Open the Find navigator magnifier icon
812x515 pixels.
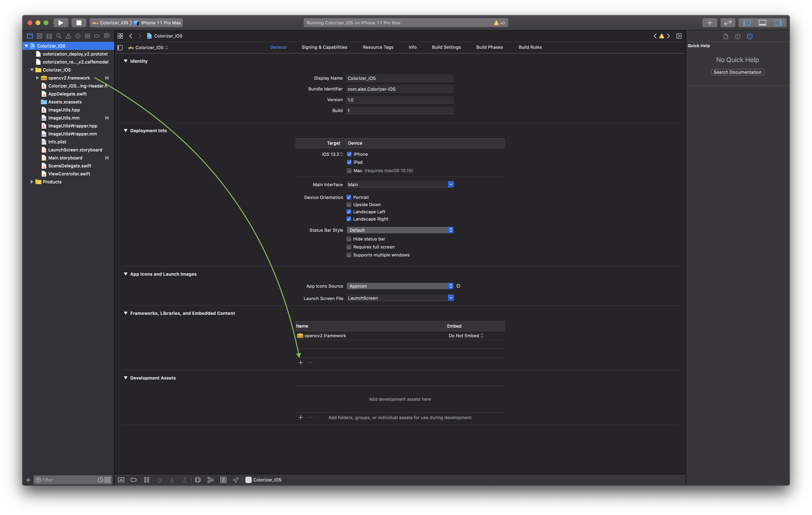pyautogui.click(x=59, y=36)
